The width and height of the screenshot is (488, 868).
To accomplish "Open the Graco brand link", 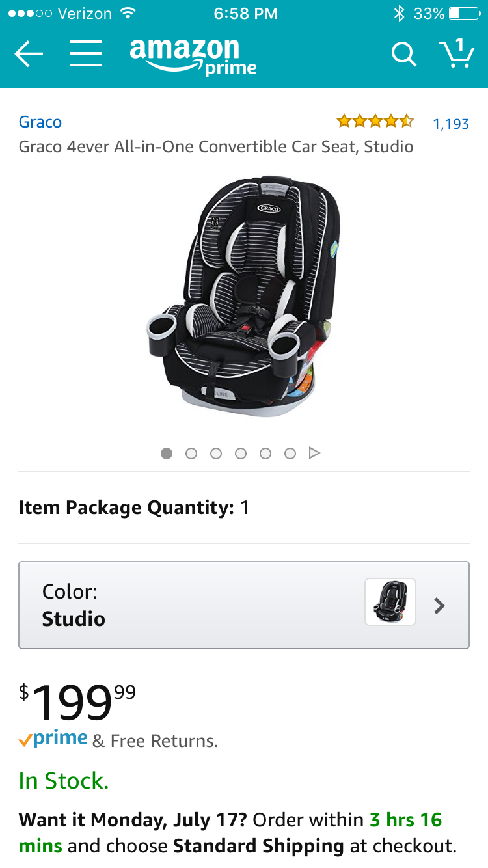I will click(40, 122).
